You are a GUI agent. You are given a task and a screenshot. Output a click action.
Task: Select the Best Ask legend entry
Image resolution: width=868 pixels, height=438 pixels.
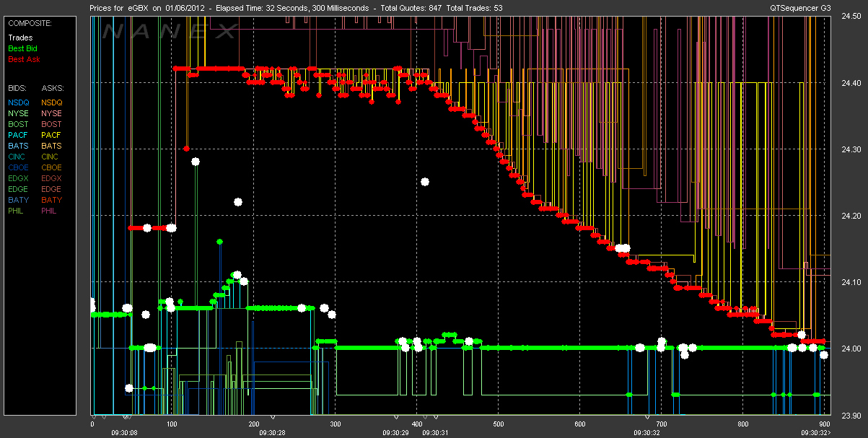click(24, 59)
